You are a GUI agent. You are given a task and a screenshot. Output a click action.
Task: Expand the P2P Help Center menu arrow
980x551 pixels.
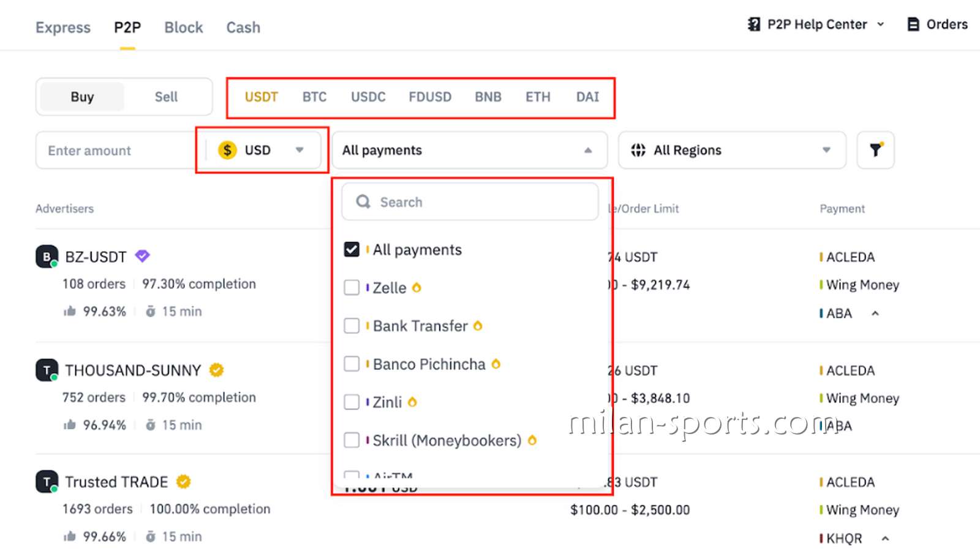pos(881,24)
